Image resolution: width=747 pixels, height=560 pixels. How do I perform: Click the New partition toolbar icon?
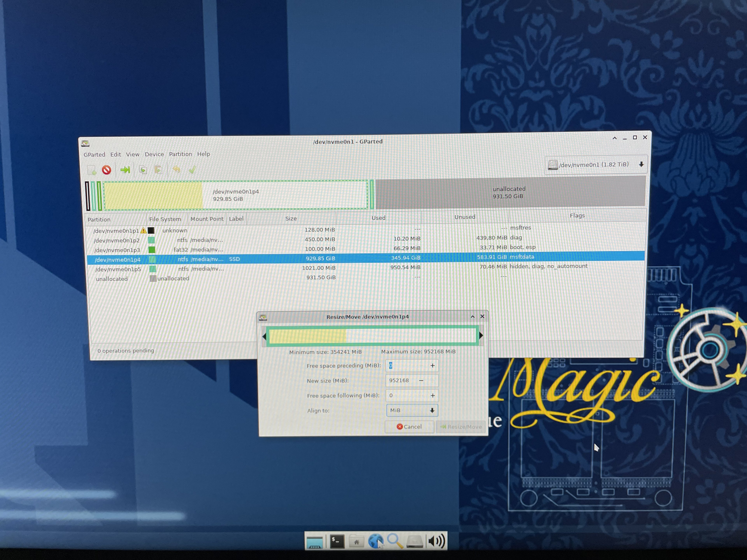91,170
